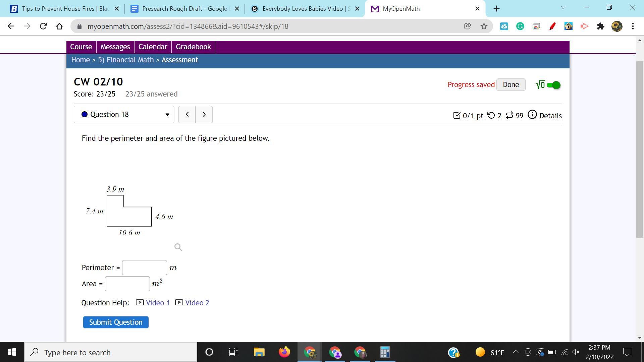Open the Video 1 help link

coord(157,303)
